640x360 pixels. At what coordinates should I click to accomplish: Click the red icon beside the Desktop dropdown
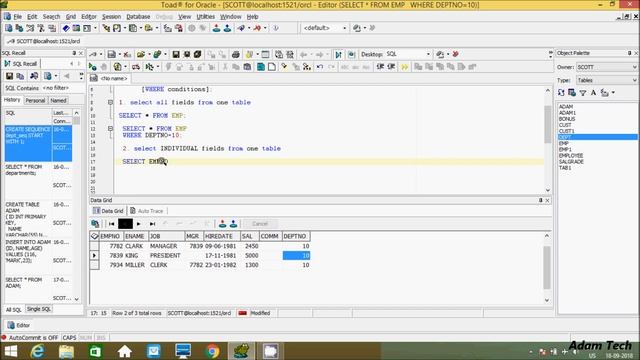[x=456, y=54]
